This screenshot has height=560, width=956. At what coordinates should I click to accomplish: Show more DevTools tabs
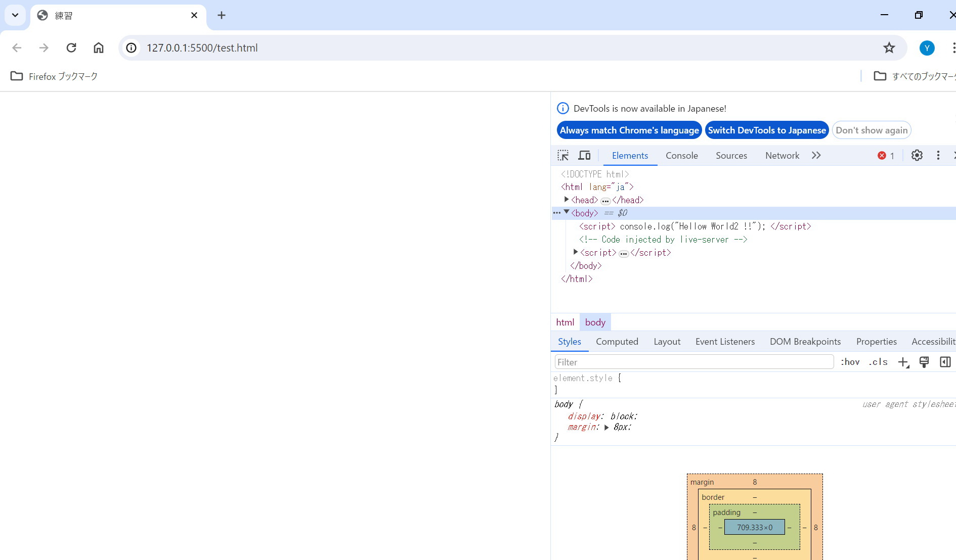click(x=816, y=156)
